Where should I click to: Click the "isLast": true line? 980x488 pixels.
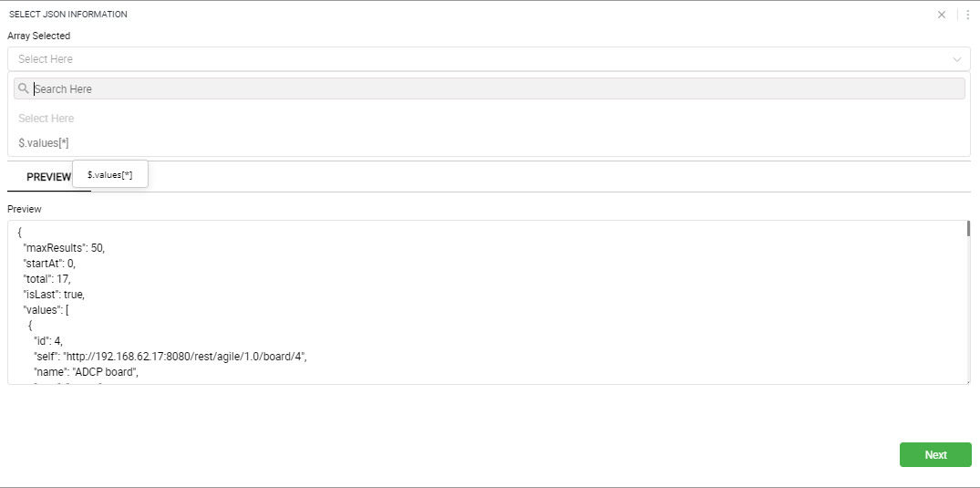coord(54,294)
